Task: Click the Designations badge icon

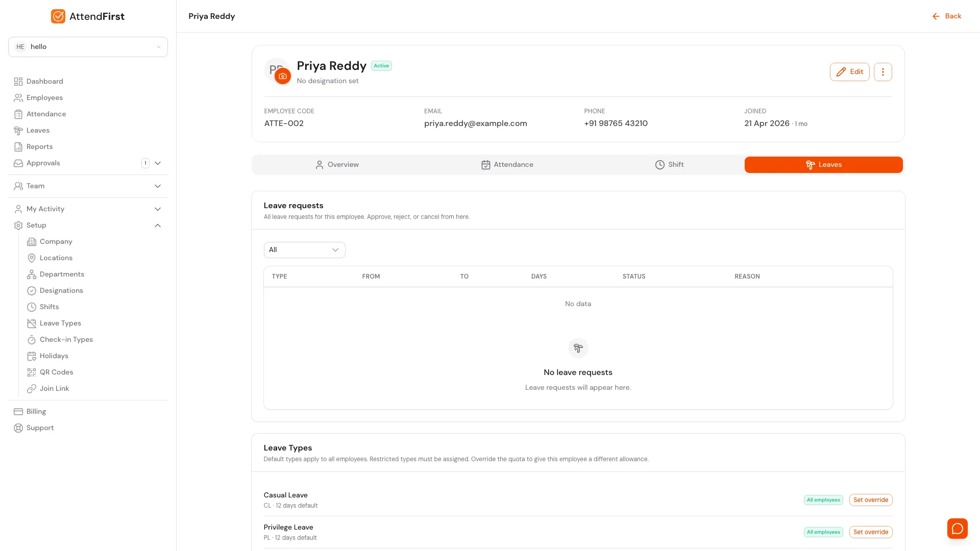Action: (x=32, y=291)
